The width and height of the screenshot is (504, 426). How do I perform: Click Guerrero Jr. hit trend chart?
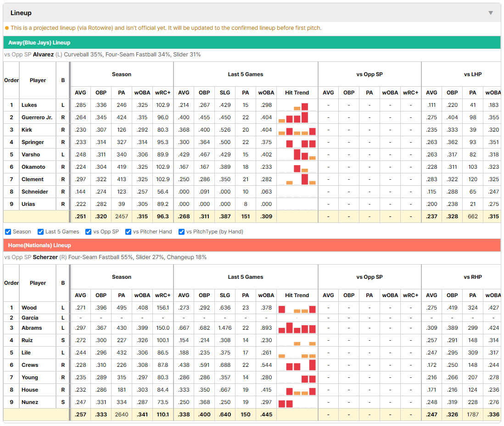[297, 117]
